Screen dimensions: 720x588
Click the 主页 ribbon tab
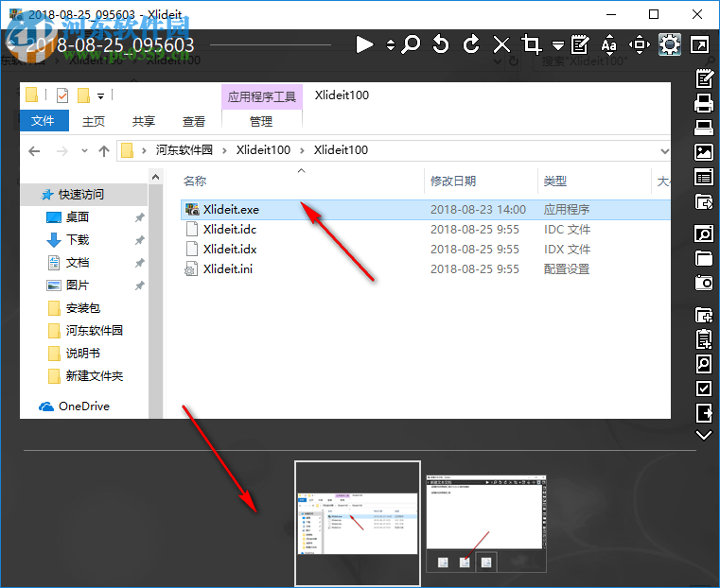click(94, 121)
